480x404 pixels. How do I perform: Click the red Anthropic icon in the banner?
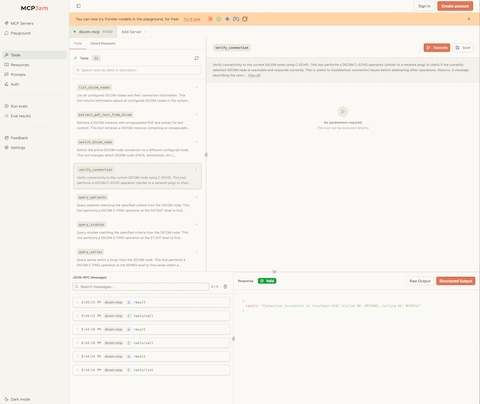pyautogui.click(x=210, y=19)
